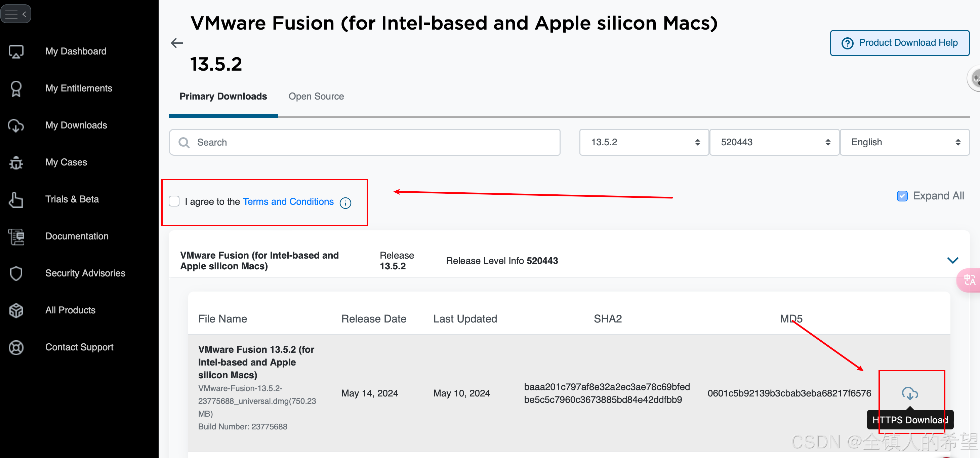Uncheck the Expand All checkbox

pos(902,196)
